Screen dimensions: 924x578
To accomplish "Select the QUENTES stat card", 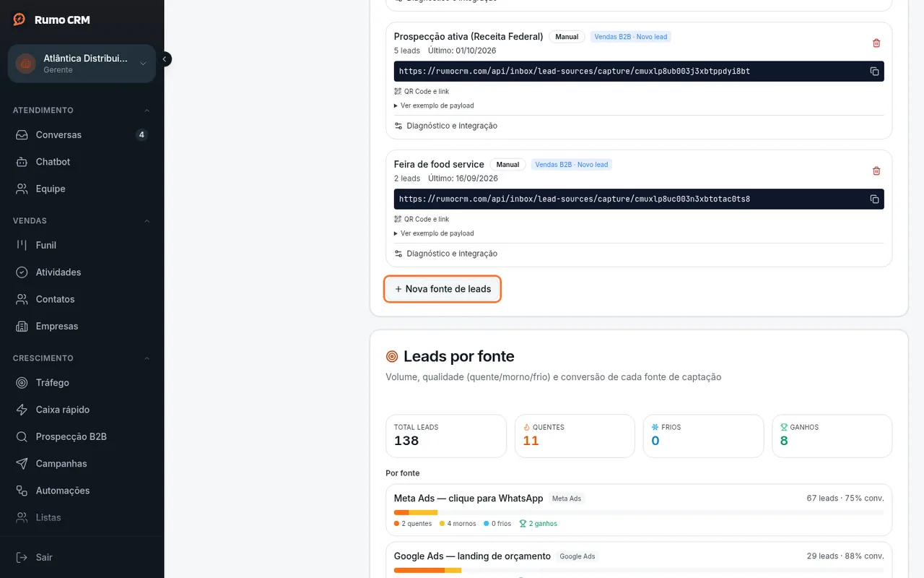I will (x=575, y=436).
